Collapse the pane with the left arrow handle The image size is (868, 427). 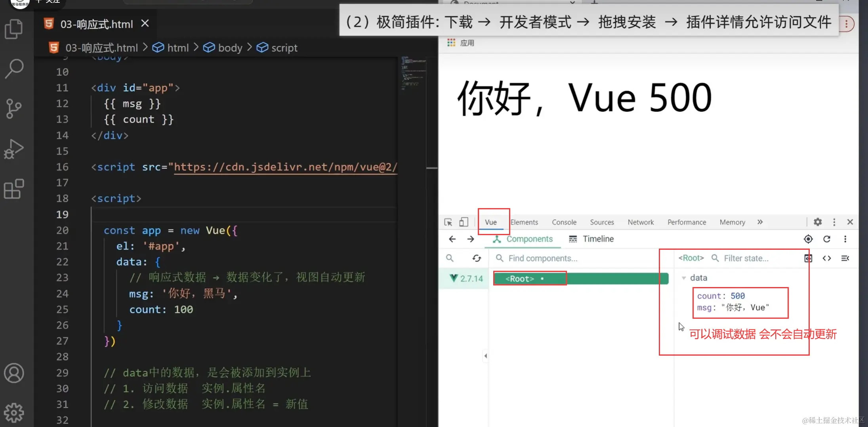[485, 356]
